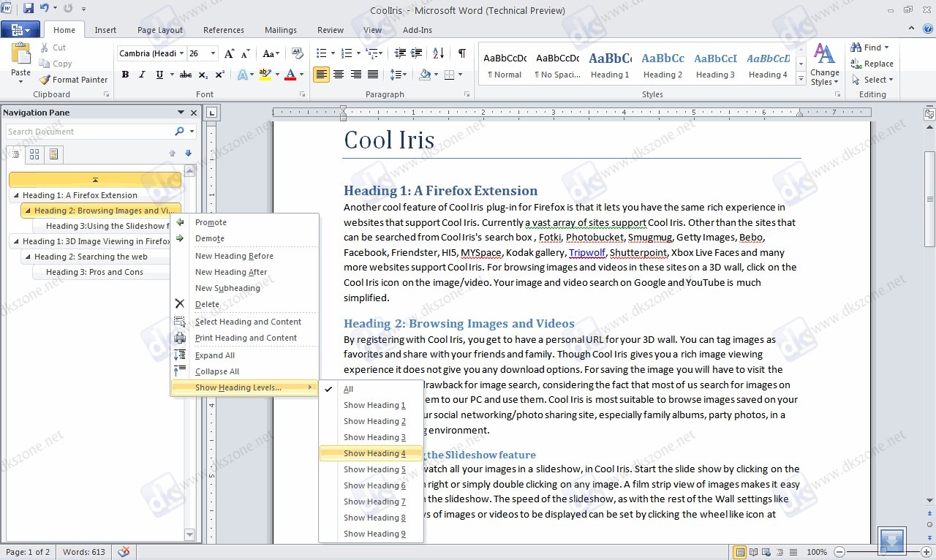The width and height of the screenshot is (936, 560).
Task: Choose Demote from the context menu
Action: point(245,238)
